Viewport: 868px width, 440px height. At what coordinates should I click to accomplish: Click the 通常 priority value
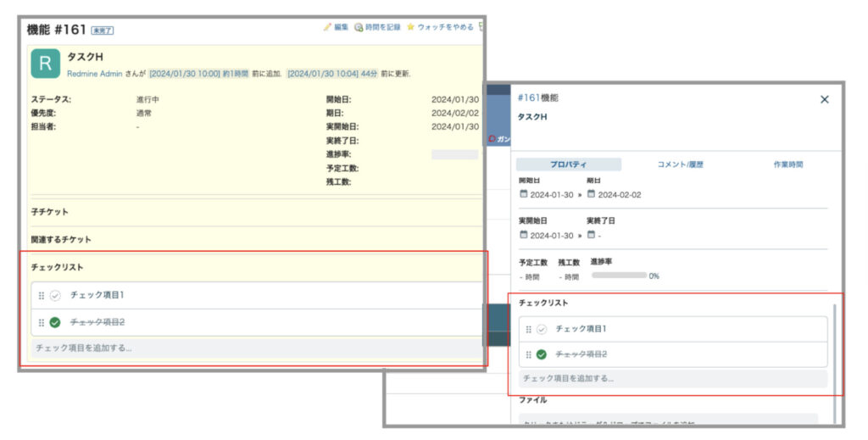pos(144,113)
